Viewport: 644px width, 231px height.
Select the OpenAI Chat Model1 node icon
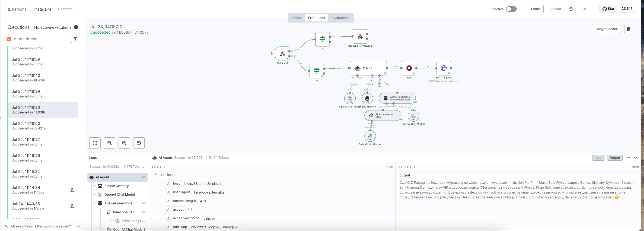click(413, 116)
